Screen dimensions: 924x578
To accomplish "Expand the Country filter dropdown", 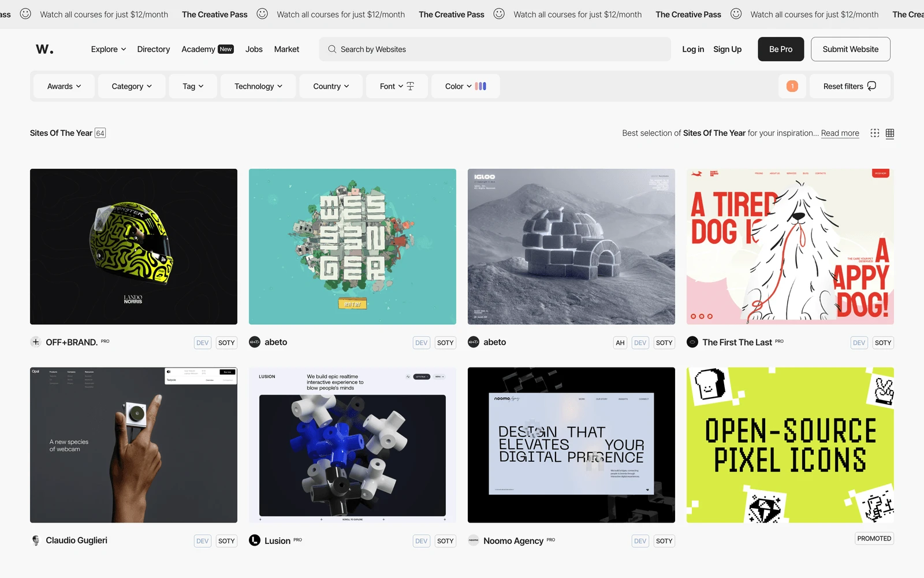I will click(331, 86).
